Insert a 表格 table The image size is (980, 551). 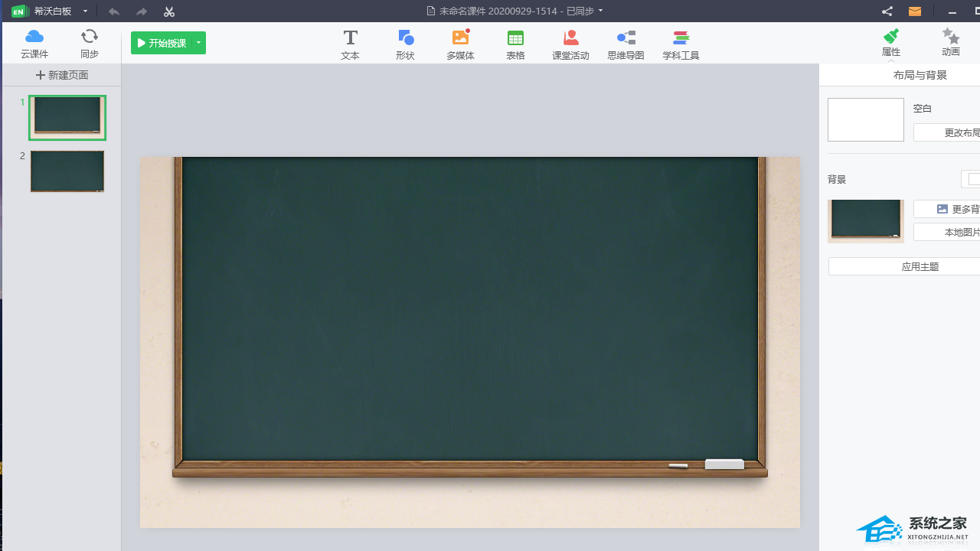coord(515,44)
